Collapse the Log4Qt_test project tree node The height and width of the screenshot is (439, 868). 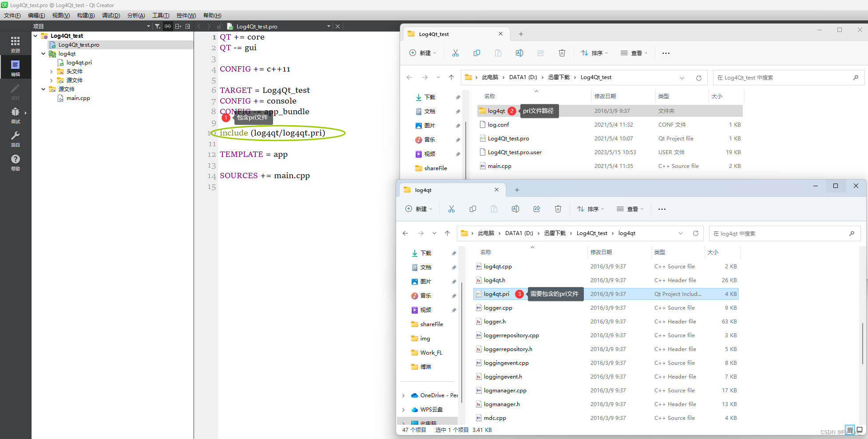[x=36, y=36]
